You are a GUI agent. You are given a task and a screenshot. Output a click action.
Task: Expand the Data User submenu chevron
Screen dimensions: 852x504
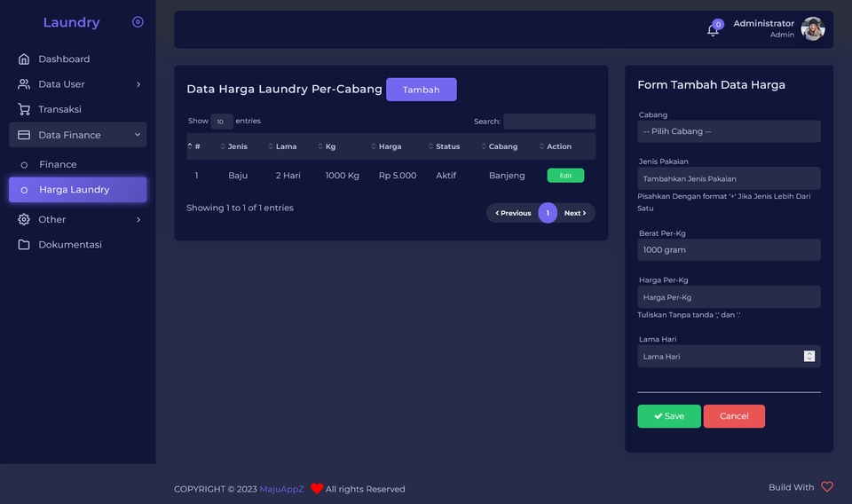[x=138, y=84]
